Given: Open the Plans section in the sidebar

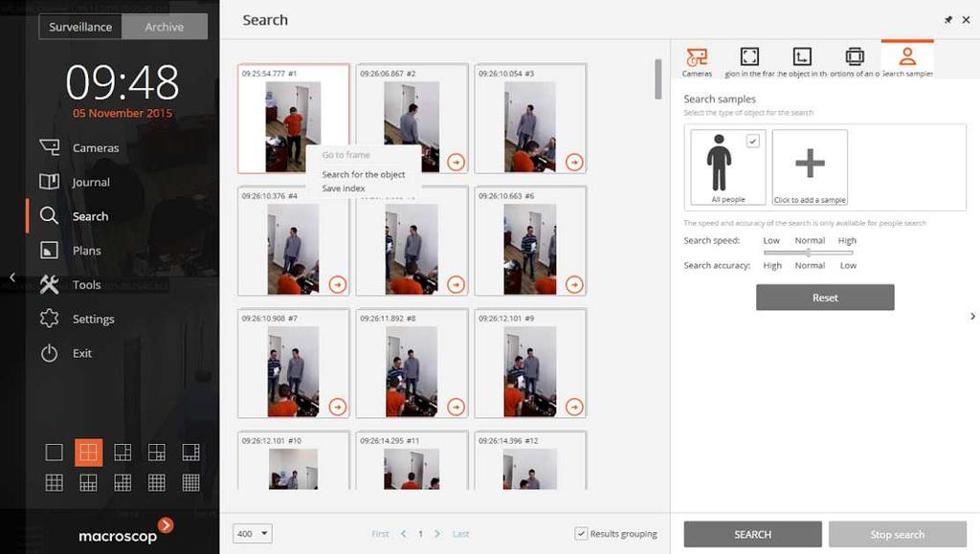Looking at the screenshot, I should pyautogui.click(x=70, y=251).
